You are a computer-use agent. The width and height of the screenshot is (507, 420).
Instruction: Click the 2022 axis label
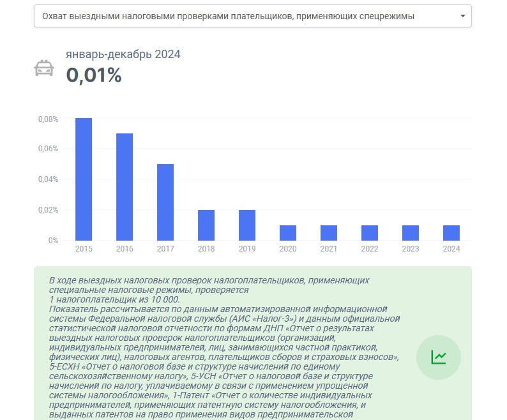(x=370, y=249)
